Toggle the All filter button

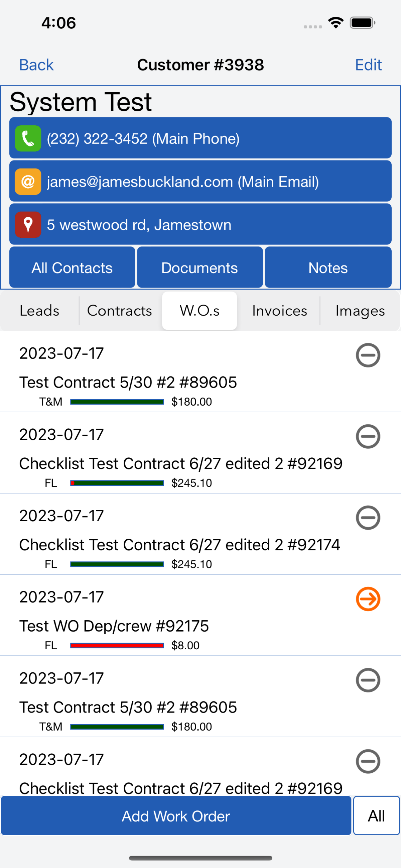[376, 816]
